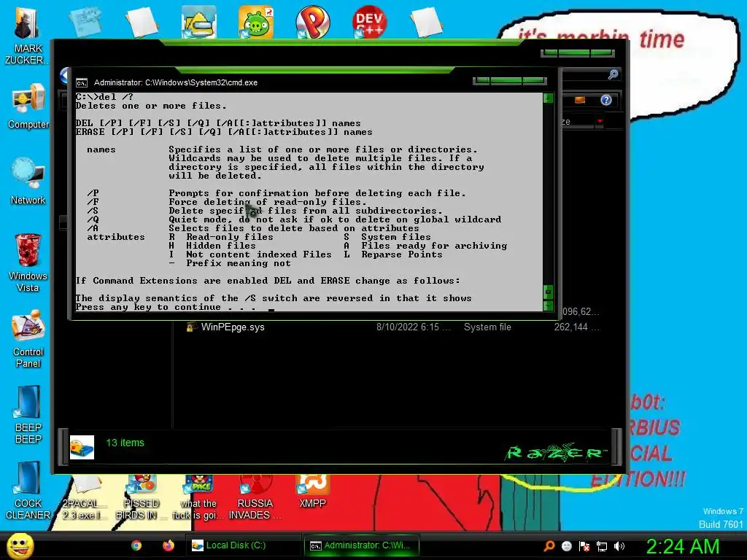Open the XMPP desktop icon

[312, 491]
